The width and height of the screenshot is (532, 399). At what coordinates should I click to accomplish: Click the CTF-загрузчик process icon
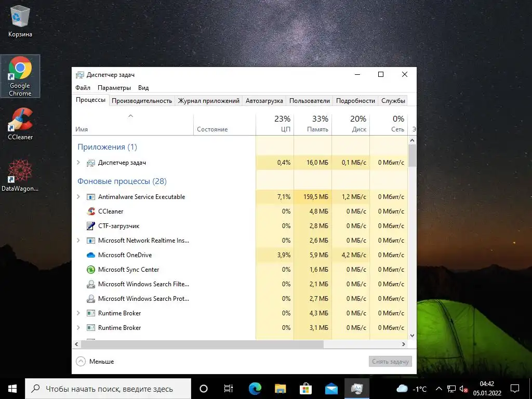pyautogui.click(x=91, y=226)
